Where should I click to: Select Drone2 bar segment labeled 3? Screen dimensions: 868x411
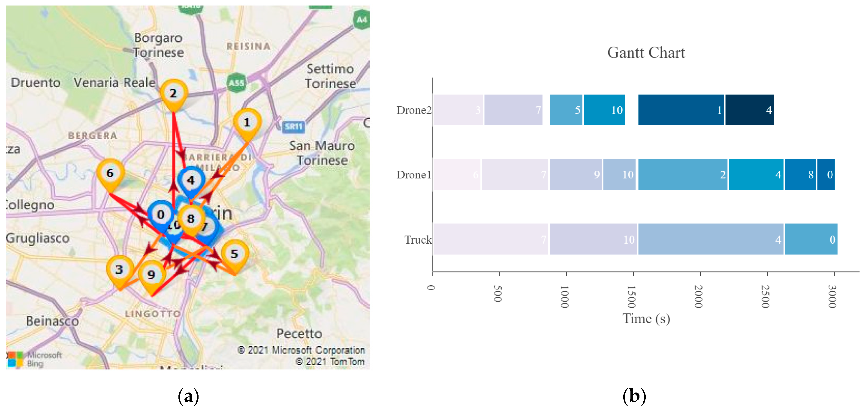point(458,110)
